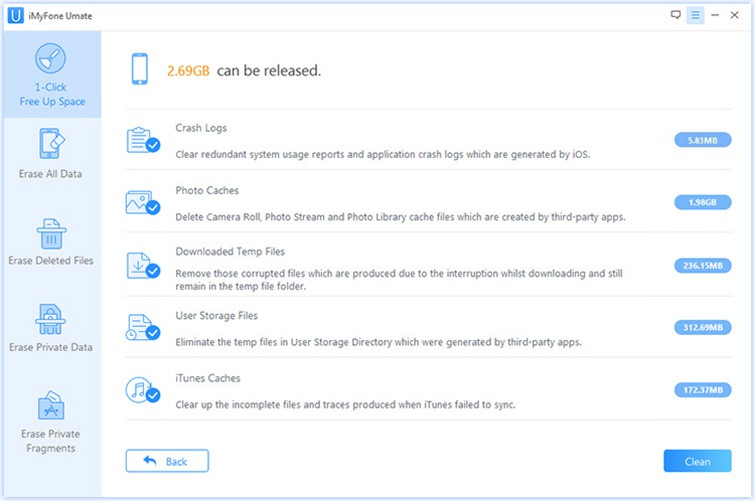Viewport: 755px width, 501px height.
Task: Click the 5.83MB Crash Logs size badge
Action: [702, 141]
